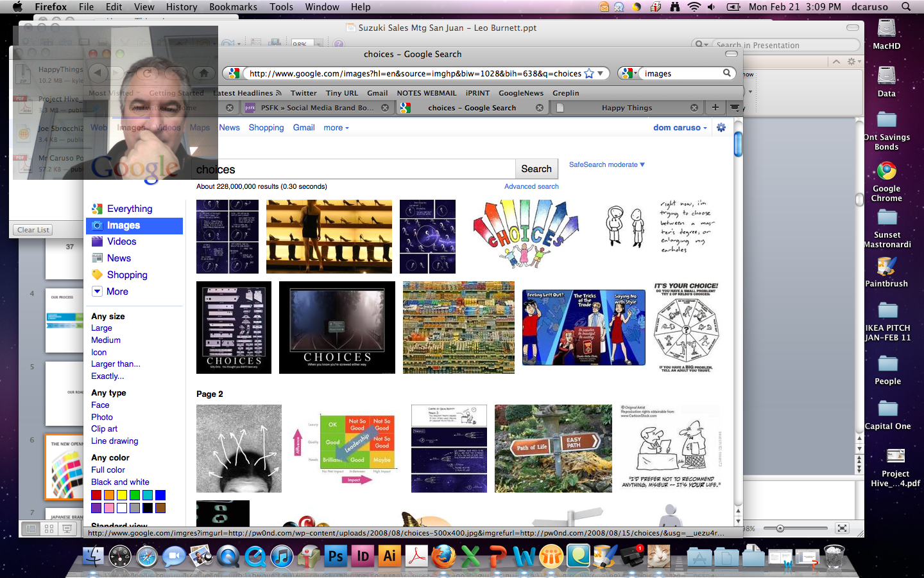The image size is (924, 578).
Task: Close the Happy Things tab
Action: pos(694,108)
